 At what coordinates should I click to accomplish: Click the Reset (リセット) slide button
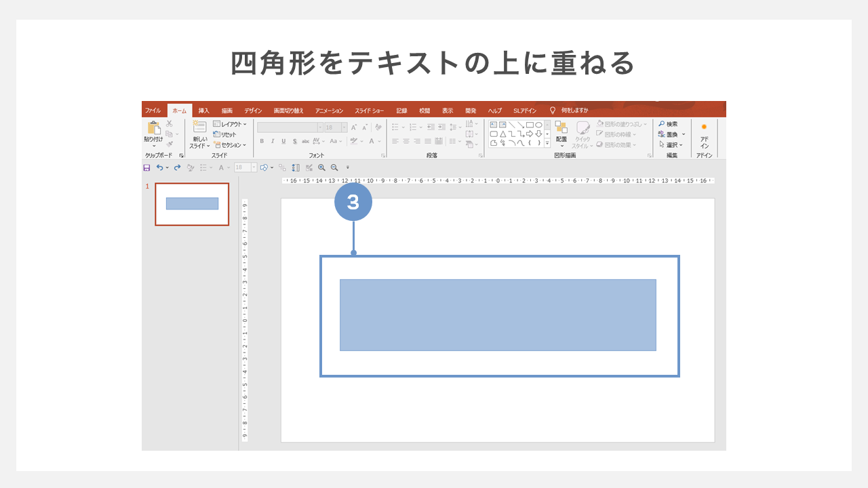(x=224, y=134)
